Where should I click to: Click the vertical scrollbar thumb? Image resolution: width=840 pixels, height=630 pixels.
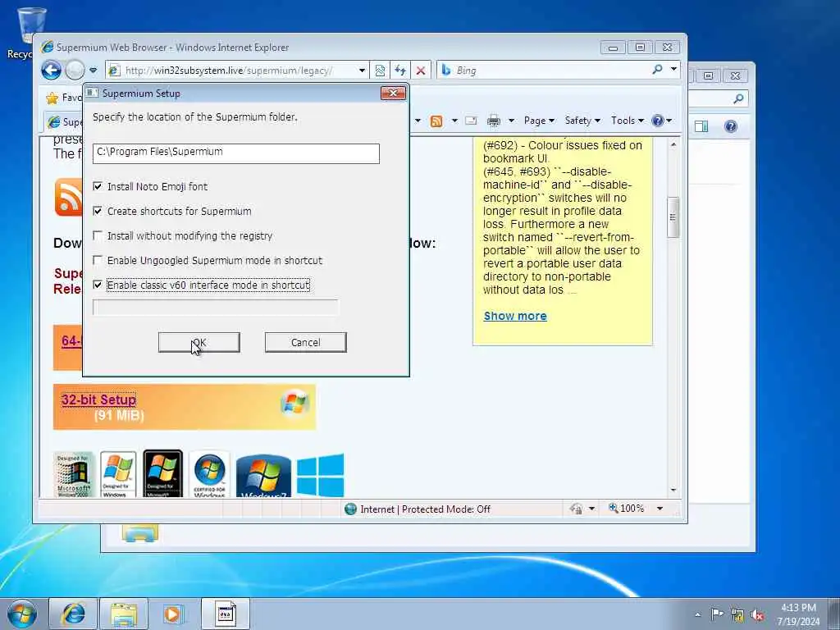[x=673, y=217]
